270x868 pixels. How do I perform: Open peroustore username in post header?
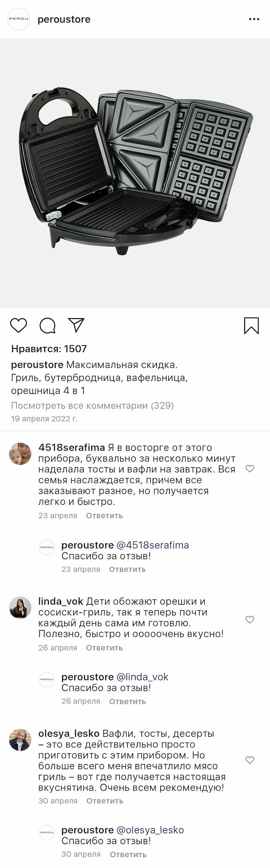[64, 19]
